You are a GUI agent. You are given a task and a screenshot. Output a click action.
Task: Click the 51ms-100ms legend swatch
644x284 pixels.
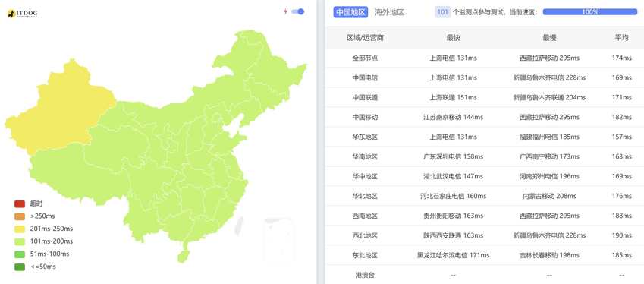coord(20,254)
